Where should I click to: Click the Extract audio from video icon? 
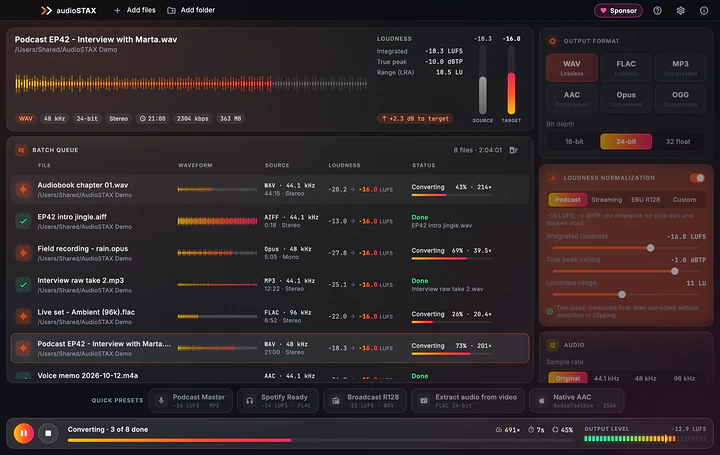424,400
